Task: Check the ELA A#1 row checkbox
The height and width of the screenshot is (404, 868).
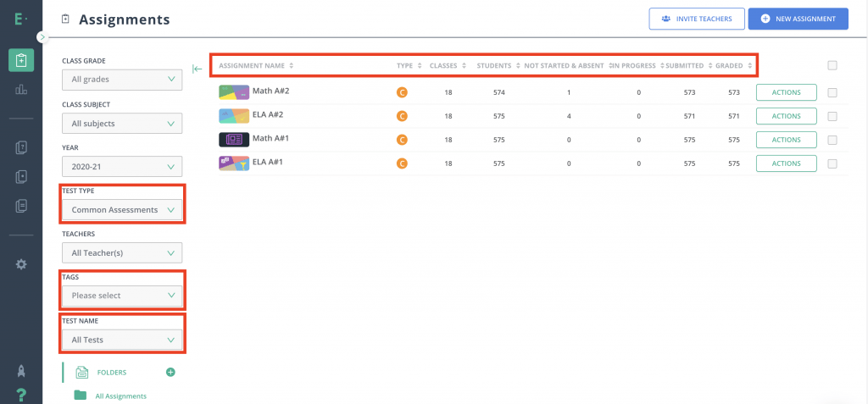Action: pos(832,163)
